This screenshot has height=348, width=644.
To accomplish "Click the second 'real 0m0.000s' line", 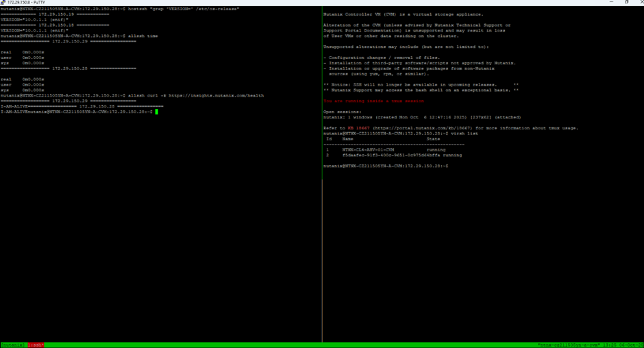I will [22, 79].
